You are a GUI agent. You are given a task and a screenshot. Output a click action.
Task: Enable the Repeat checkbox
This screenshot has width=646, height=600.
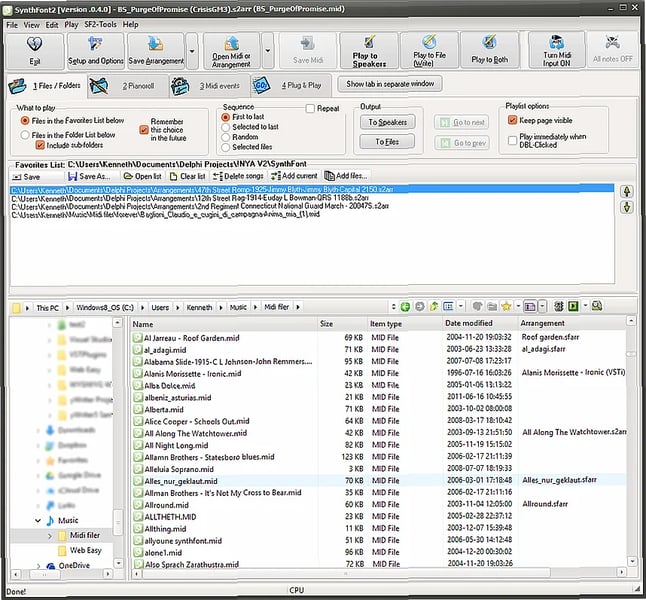tap(310, 108)
